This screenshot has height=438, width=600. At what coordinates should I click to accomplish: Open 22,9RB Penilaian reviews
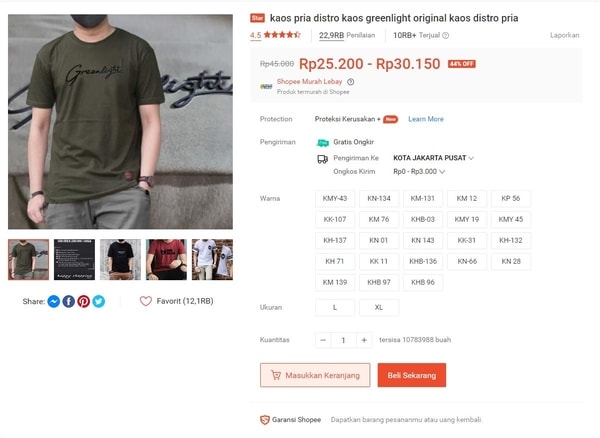point(347,36)
